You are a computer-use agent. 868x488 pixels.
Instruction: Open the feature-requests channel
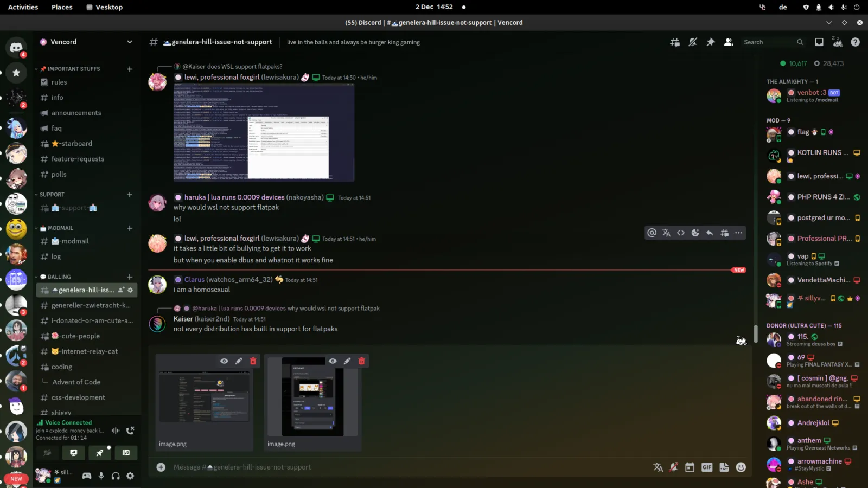(86, 159)
